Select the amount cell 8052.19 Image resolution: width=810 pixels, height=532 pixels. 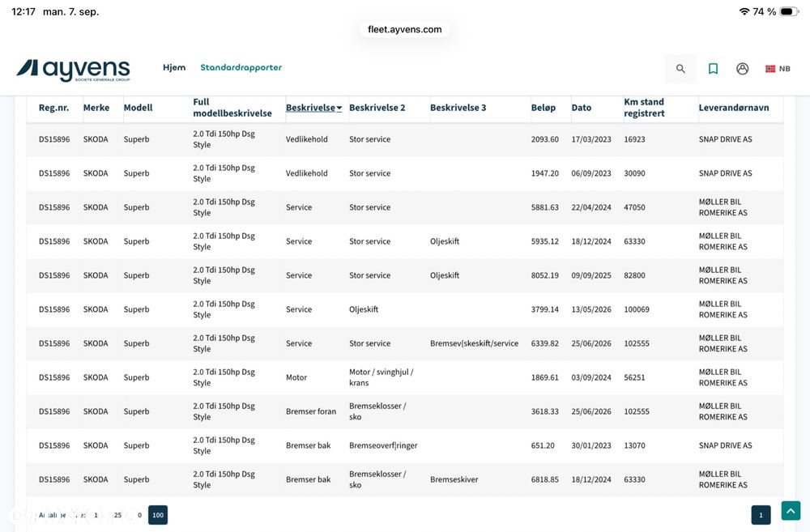(x=545, y=276)
